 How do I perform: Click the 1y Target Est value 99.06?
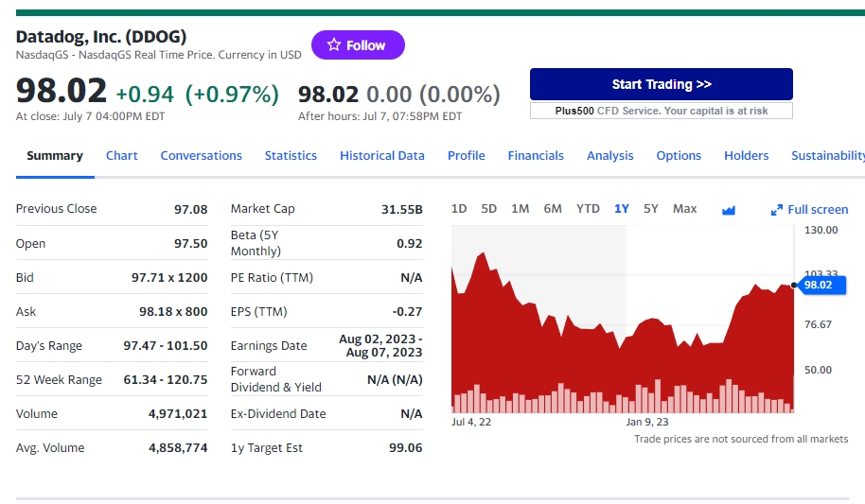(405, 448)
